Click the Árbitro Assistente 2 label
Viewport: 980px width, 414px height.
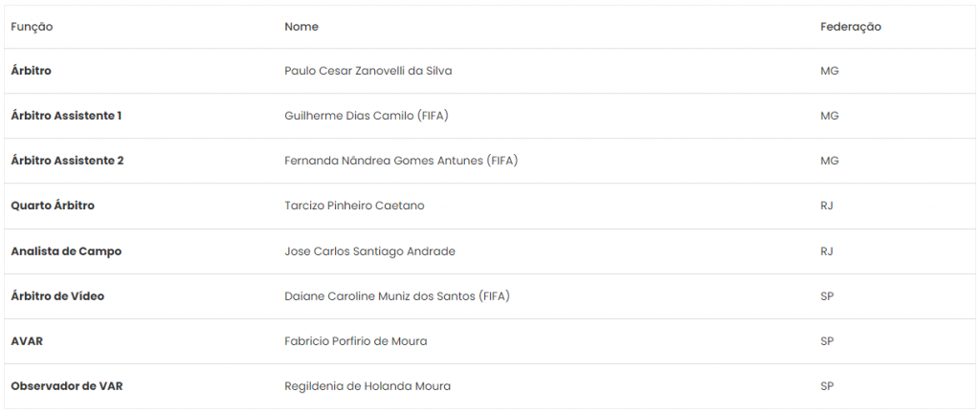coord(68,161)
